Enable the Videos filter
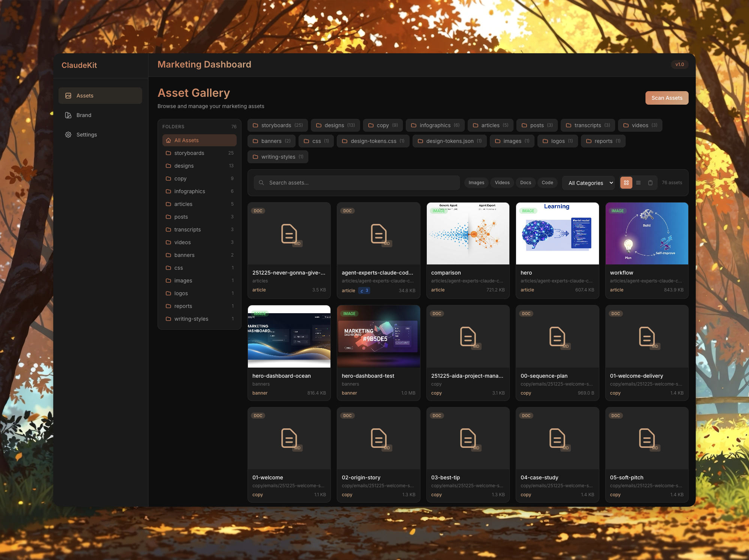This screenshot has width=749, height=560. (502, 183)
